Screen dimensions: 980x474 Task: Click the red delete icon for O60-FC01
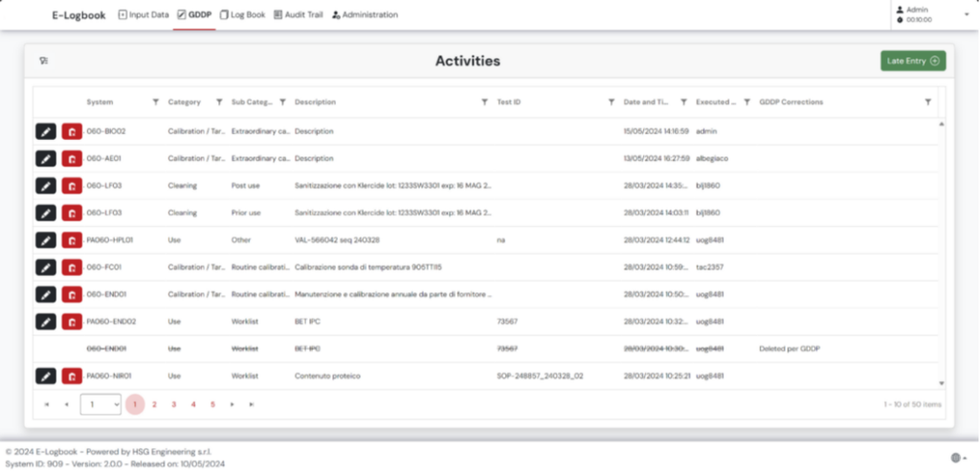tap(72, 267)
